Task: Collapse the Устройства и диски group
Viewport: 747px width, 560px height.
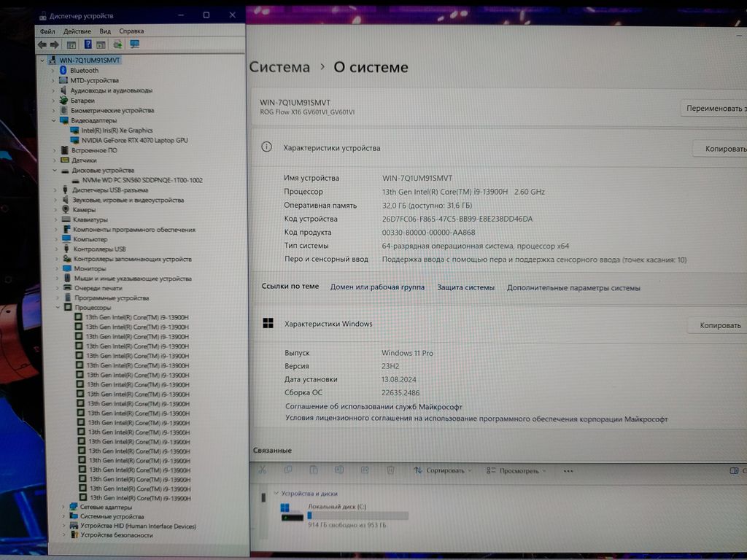Action: pyautogui.click(x=276, y=493)
